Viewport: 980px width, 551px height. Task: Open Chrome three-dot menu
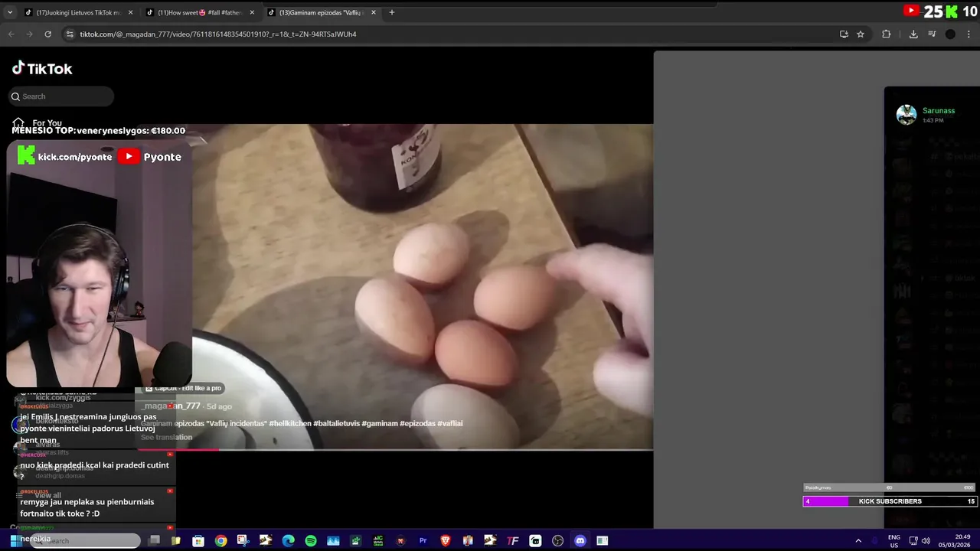[969, 34]
